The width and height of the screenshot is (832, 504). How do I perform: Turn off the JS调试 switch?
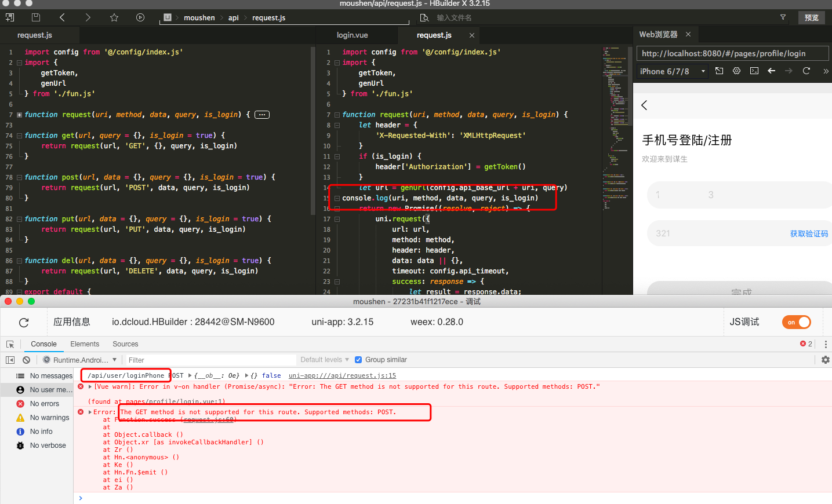(x=796, y=322)
